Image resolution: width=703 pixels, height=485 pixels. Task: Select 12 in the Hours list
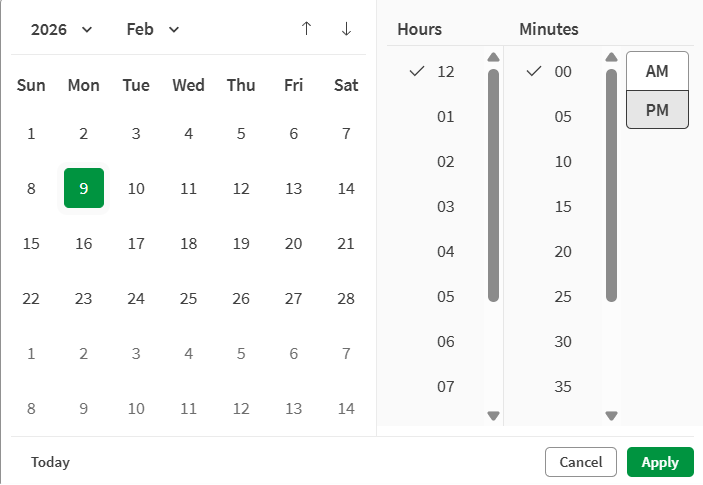tap(446, 72)
